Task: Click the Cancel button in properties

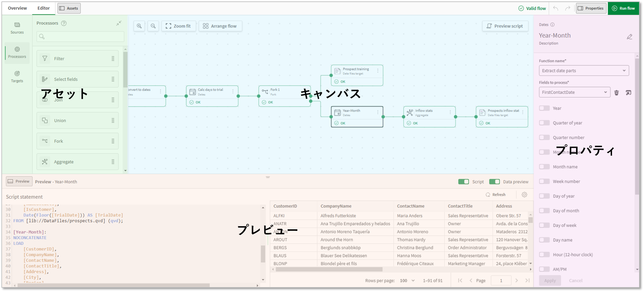Action: (576, 281)
